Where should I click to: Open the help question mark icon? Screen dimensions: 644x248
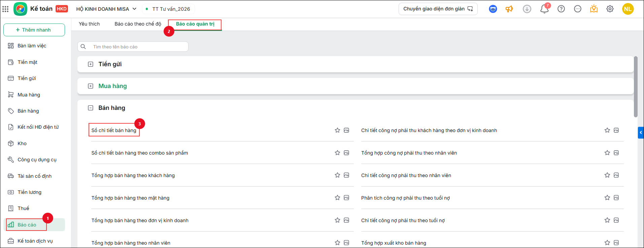coord(561,9)
